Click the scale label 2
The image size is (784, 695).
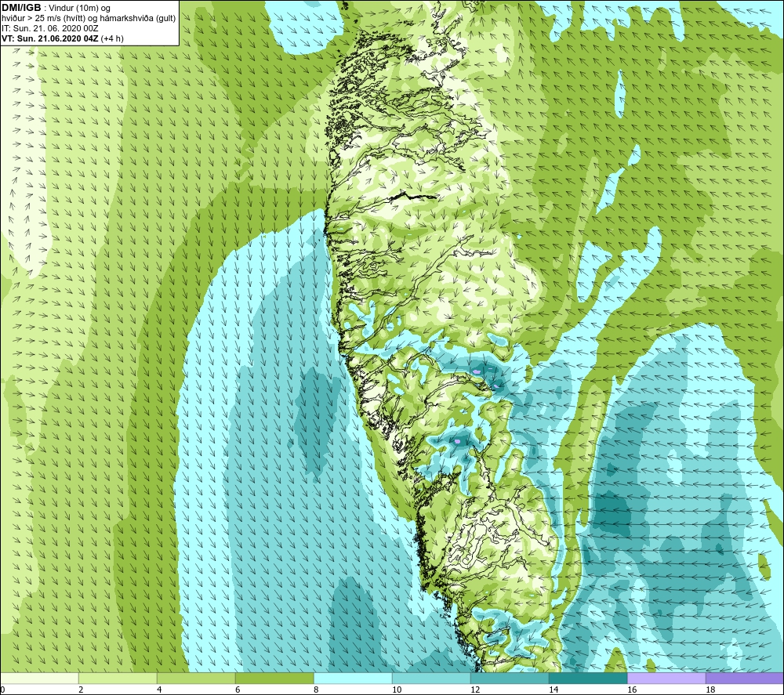tap(81, 690)
